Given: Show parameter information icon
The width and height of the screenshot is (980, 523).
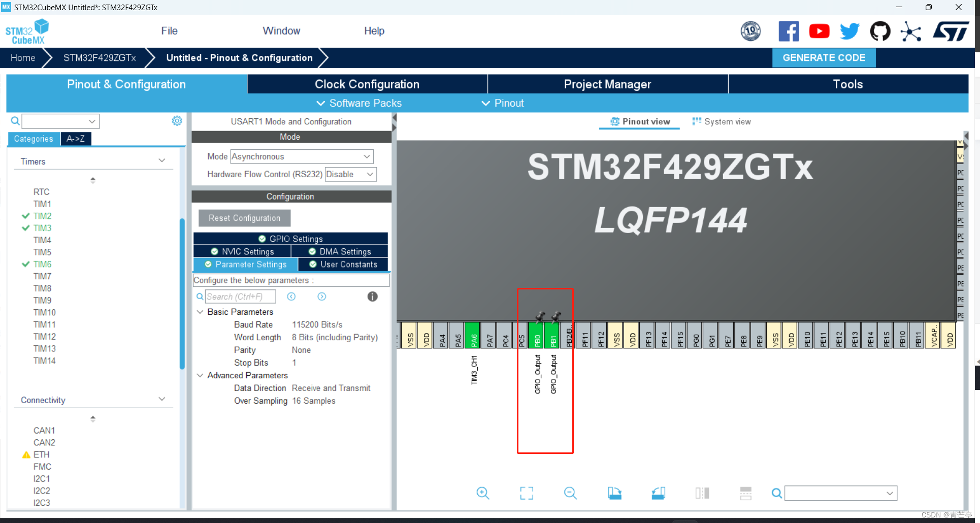Looking at the screenshot, I should [372, 297].
